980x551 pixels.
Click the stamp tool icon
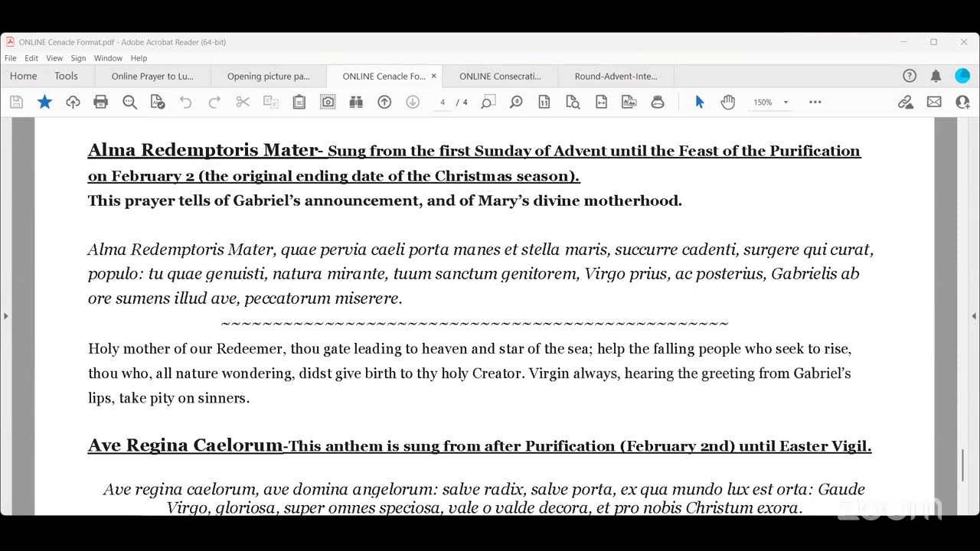658,102
